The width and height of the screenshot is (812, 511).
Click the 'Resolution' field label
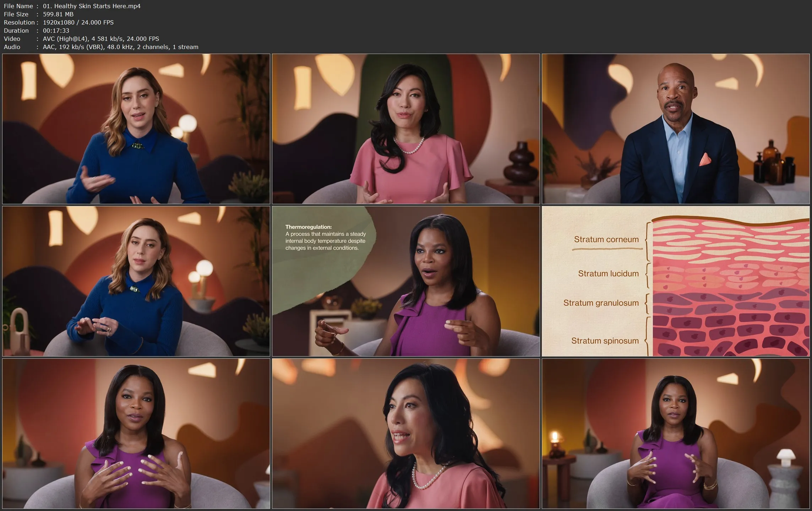pos(19,22)
